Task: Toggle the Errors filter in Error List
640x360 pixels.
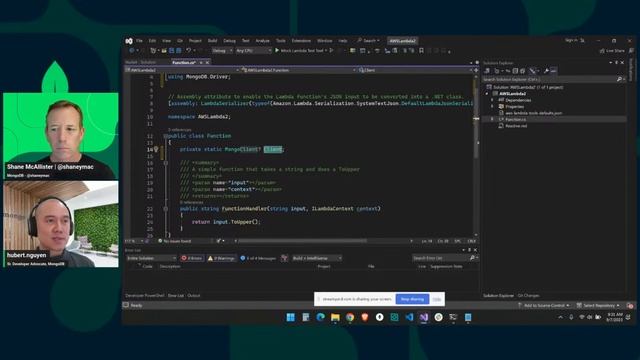Action: tap(192, 258)
